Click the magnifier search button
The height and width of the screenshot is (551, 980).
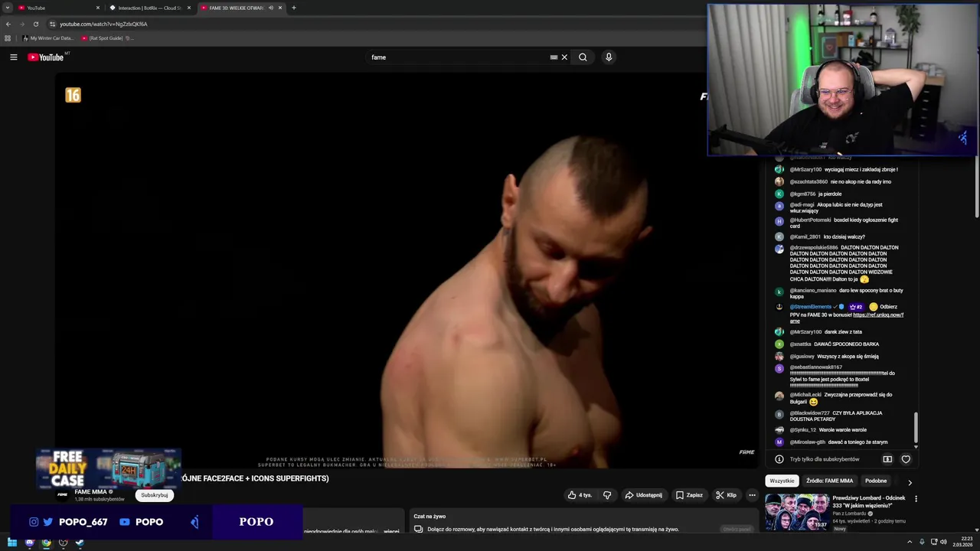(x=583, y=57)
